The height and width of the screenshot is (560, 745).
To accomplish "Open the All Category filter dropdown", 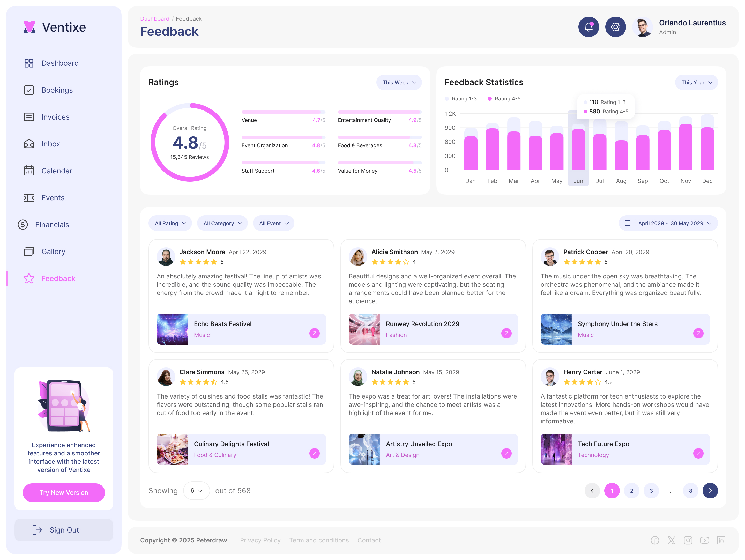I will pyautogui.click(x=222, y=223).
